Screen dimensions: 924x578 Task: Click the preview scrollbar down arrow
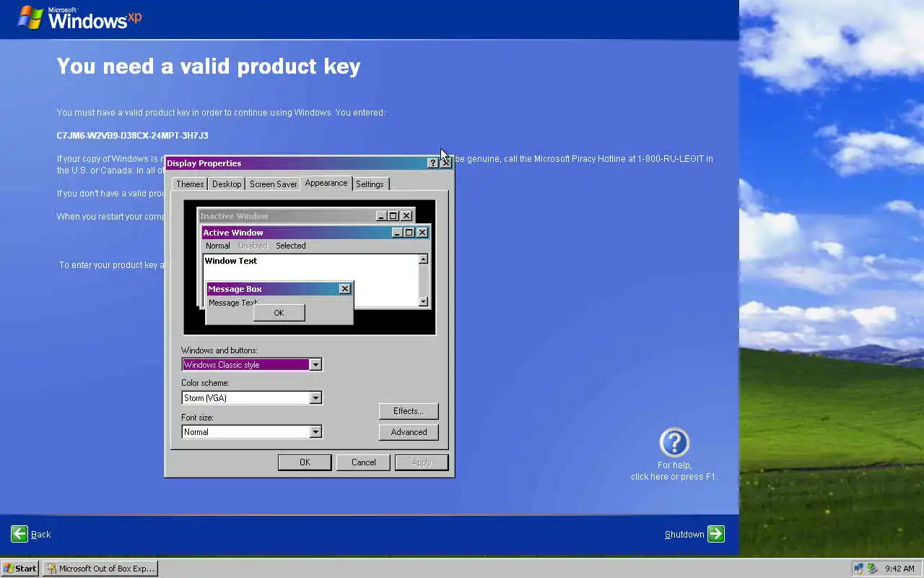coord(423,302)
